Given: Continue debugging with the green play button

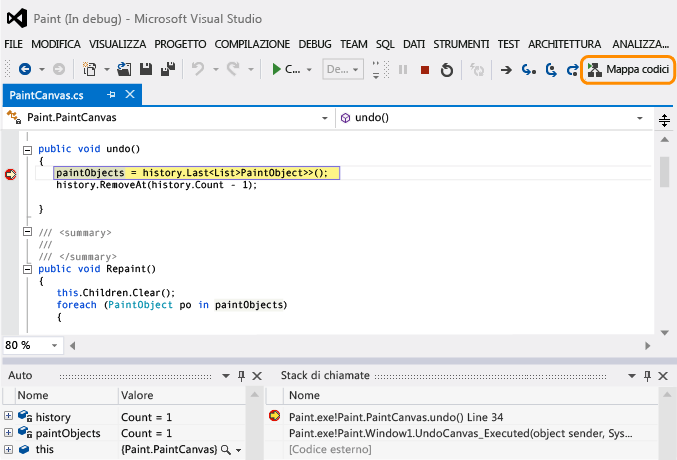Looking at the screenshot, I should point(276,69).
